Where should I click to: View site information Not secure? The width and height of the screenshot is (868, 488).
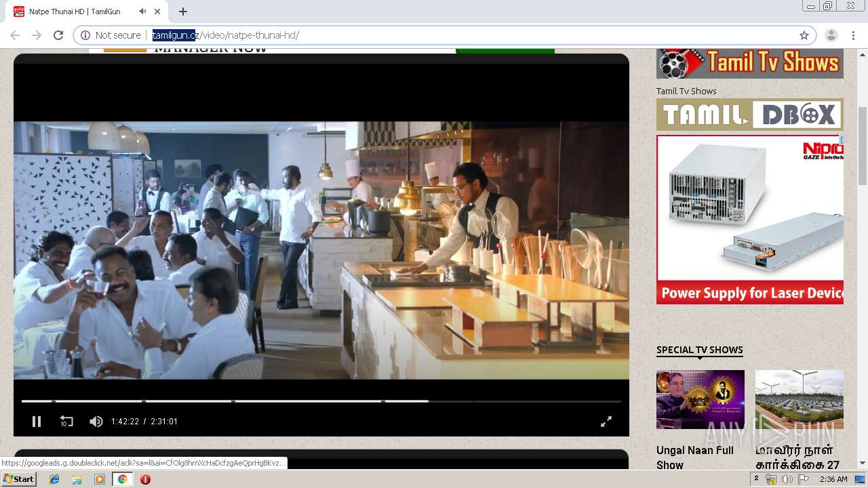[111, 35]
